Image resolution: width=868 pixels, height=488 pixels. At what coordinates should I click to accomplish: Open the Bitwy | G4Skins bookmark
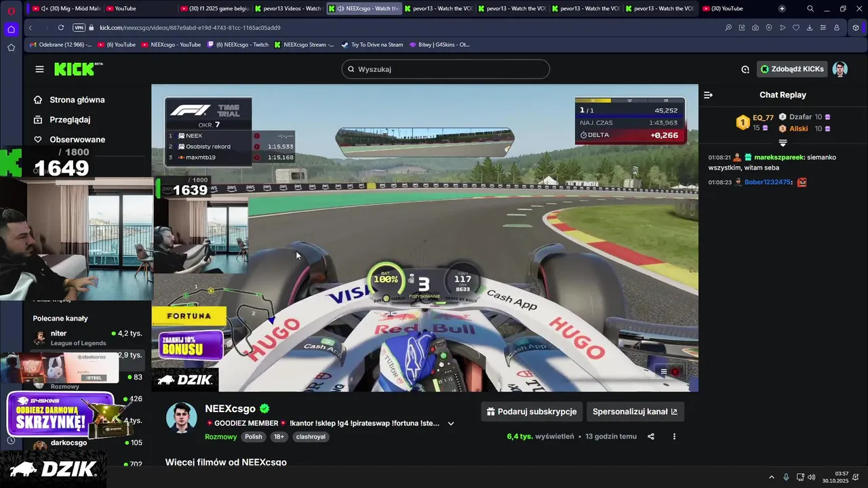coord(439,45)
